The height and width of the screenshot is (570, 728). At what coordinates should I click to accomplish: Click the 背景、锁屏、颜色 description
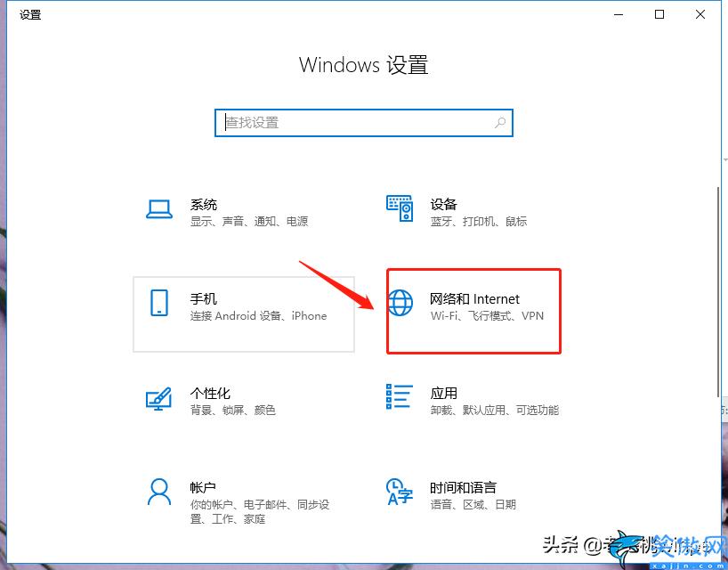(x=233, y=411)
